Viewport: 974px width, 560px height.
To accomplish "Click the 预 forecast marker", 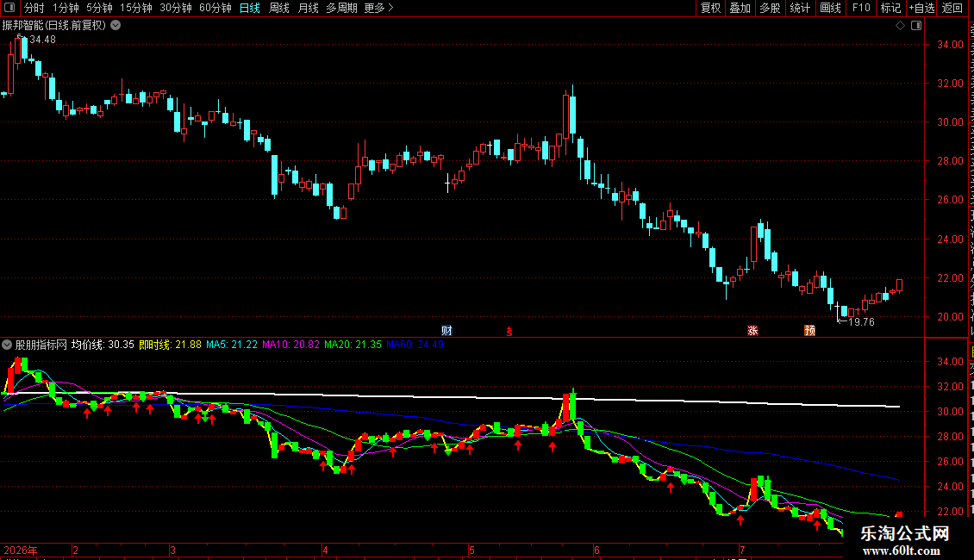I will tap(810, 330).
